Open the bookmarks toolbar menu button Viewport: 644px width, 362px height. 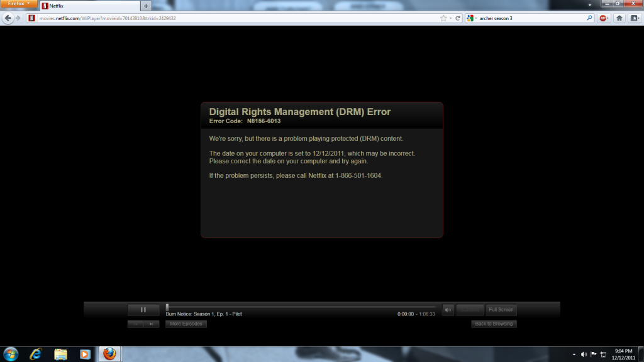pos(635,18)
